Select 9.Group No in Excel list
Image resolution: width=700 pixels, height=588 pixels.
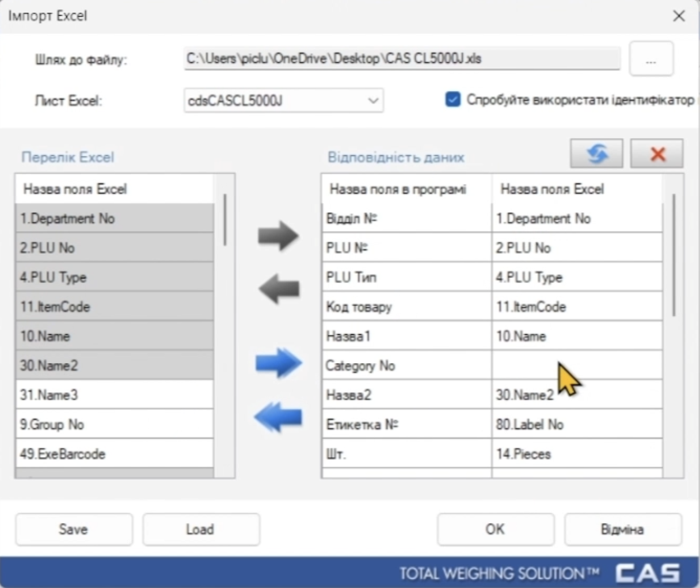point(114,425)
